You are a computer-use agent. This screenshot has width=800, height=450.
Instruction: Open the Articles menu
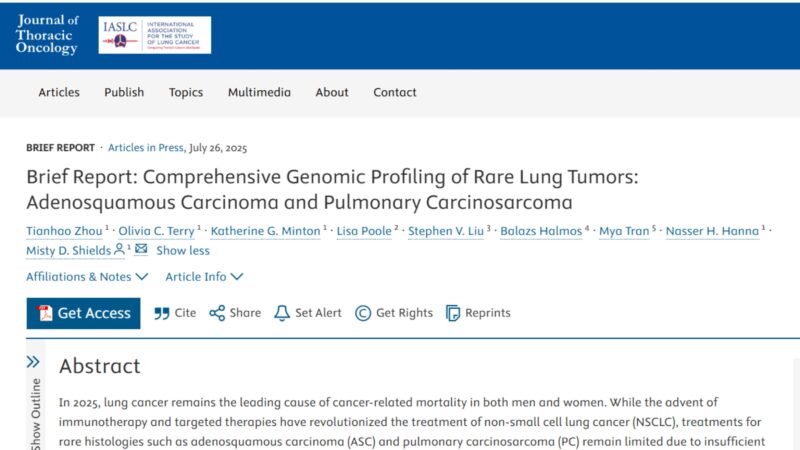[59, 92]
